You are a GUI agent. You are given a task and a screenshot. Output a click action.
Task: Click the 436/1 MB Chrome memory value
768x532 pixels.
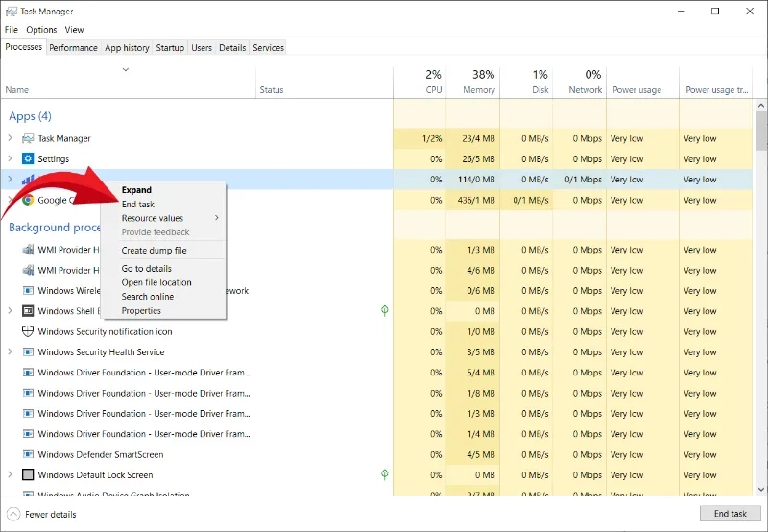coord(476,200)
